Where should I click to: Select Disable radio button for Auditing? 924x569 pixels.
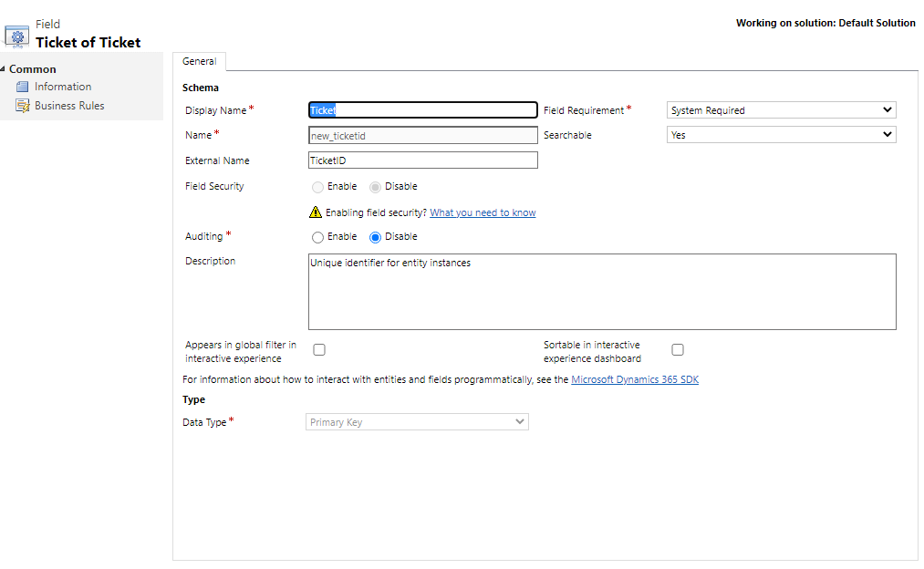pyautogui.click(x=375, y=237)
